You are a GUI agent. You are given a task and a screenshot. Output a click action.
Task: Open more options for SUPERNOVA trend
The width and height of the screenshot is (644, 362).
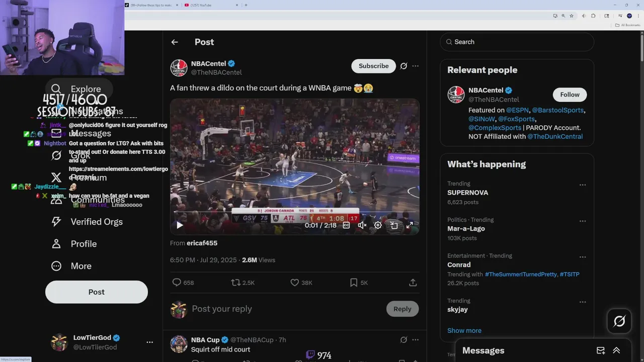pos(583,185)
